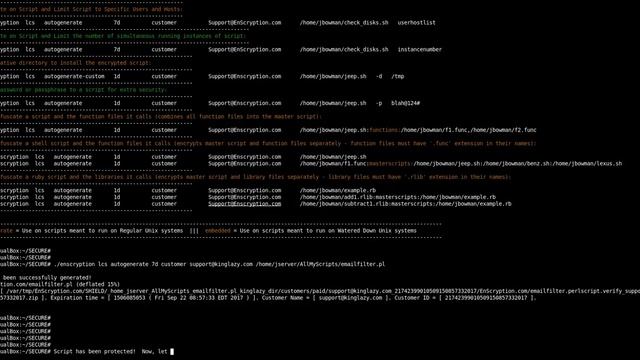Open the underlined Support@Enscryption.com address
Screen dimensions: 640x360
pos(244,204)
